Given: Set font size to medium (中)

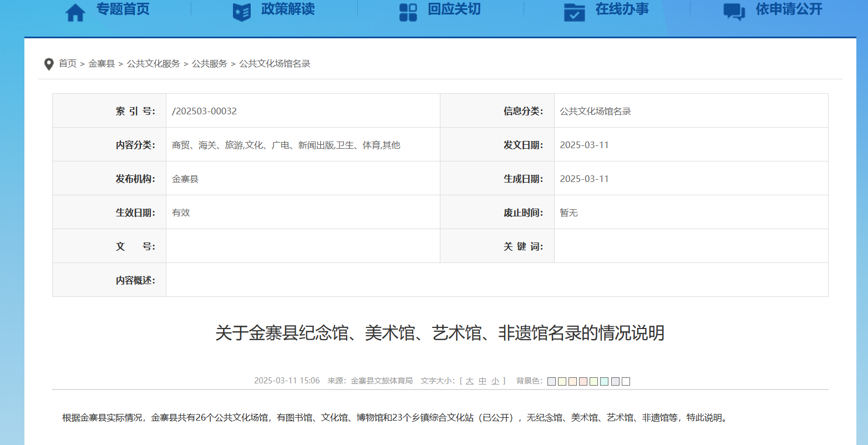Looking at the screenshot, I should [483, 381].
